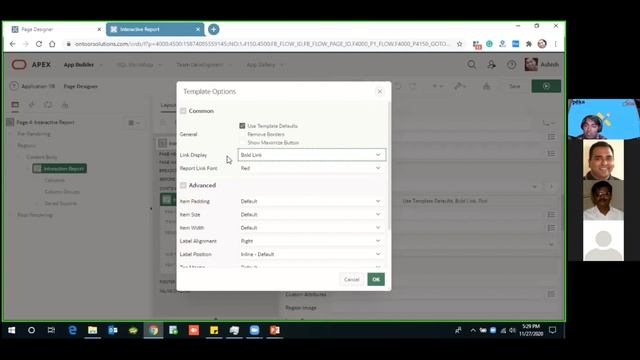This screenshot has width=640, height=360.
Task: Open PowerPoint from the taskbar
Action: tap(275, 330)
